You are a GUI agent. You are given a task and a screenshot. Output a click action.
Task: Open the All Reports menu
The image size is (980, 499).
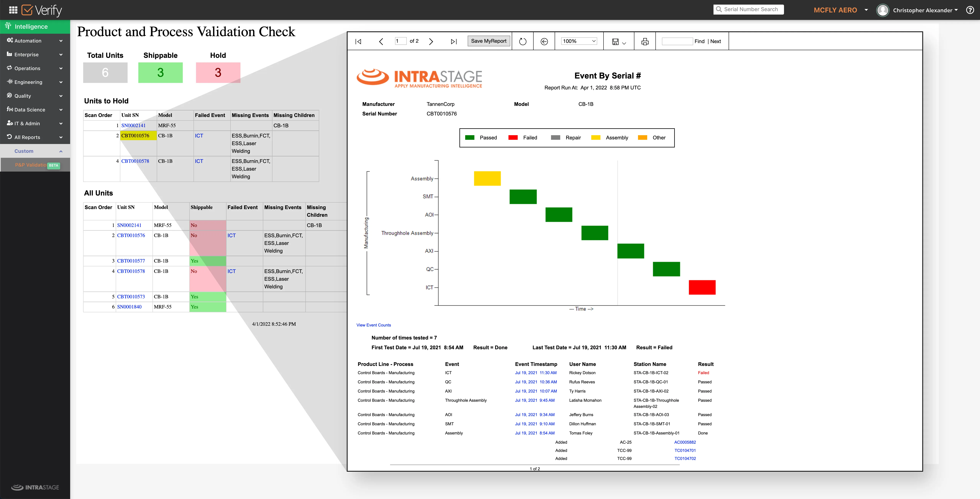(x=35, y=137)
